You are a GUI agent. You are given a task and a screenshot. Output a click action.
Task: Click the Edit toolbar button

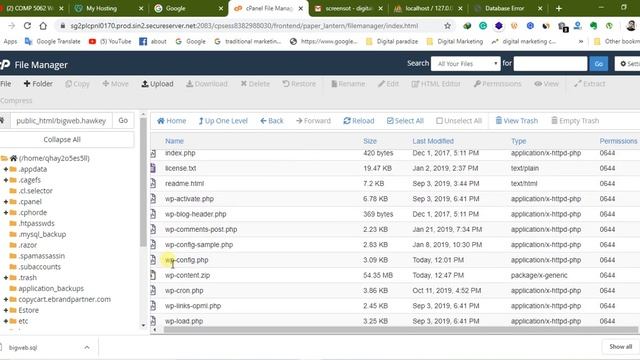click(388, 84)
